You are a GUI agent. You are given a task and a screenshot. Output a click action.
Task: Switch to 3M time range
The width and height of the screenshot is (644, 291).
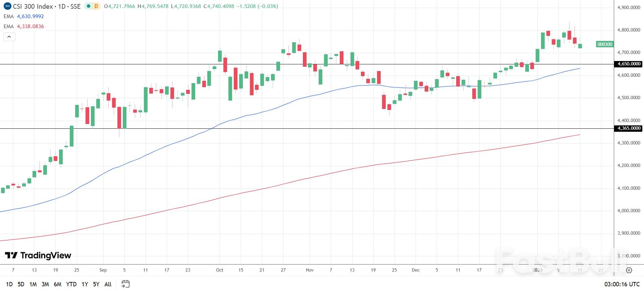pos(45,284)
